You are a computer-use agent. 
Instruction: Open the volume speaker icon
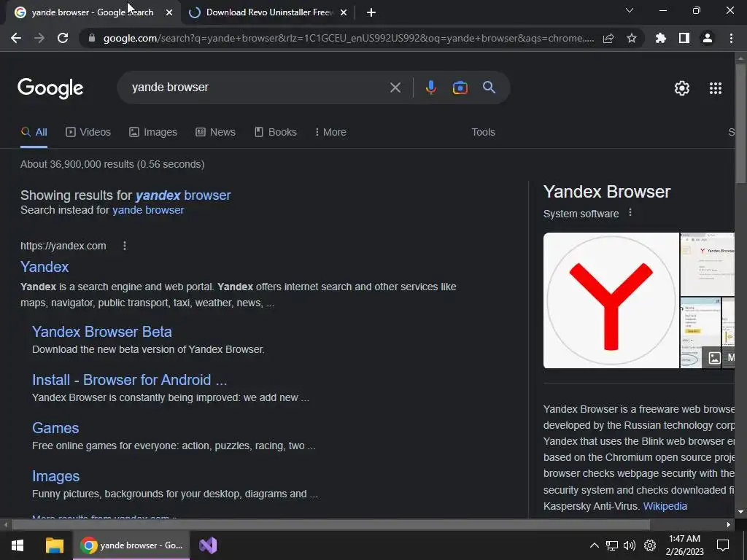pyautogui.click(x=630, y=545)
